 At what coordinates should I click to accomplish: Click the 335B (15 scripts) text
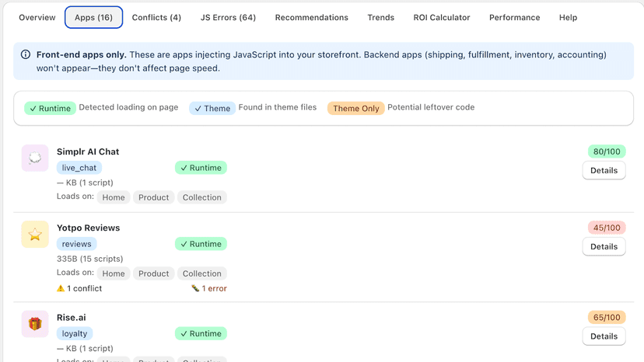pos(90,259)
